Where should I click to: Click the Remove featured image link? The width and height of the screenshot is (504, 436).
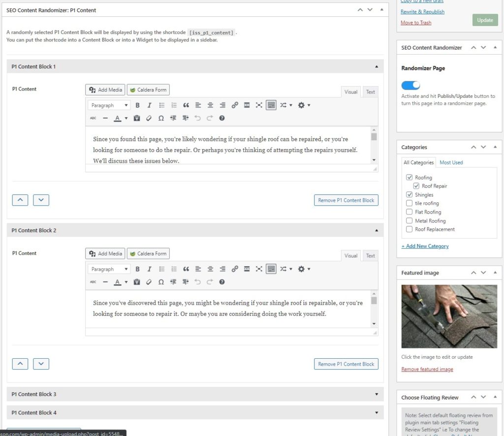[x=427, y=369]
